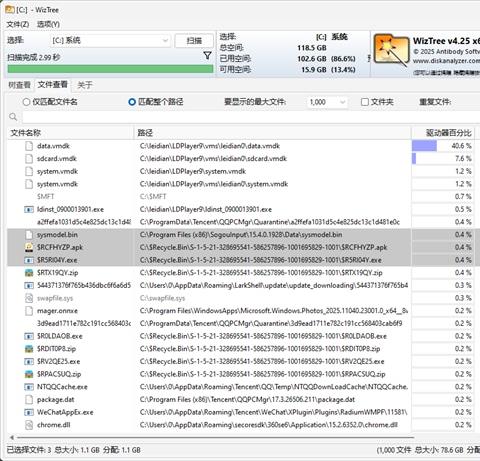Click file icon of sysmodel.bin

point(29,235)
